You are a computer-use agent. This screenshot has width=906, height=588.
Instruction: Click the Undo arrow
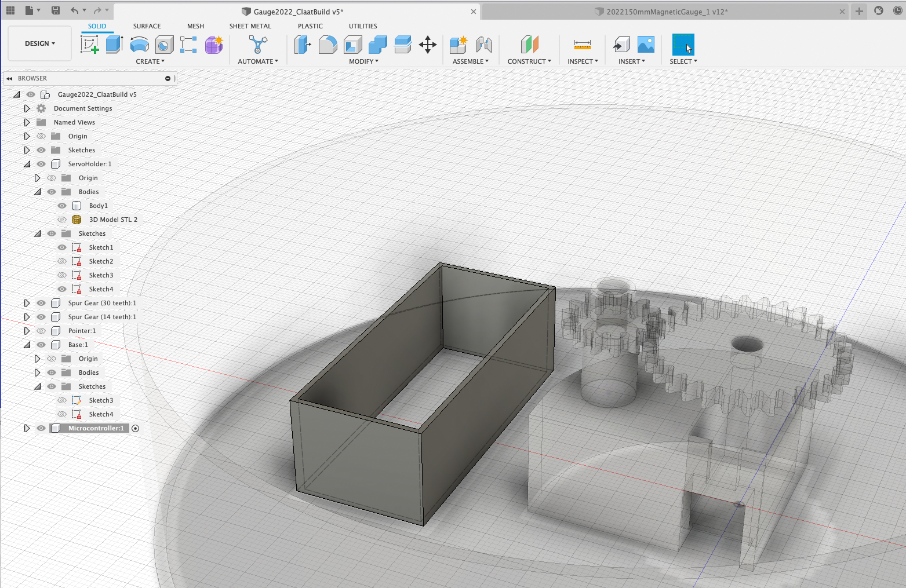click(x=74, y=10)
